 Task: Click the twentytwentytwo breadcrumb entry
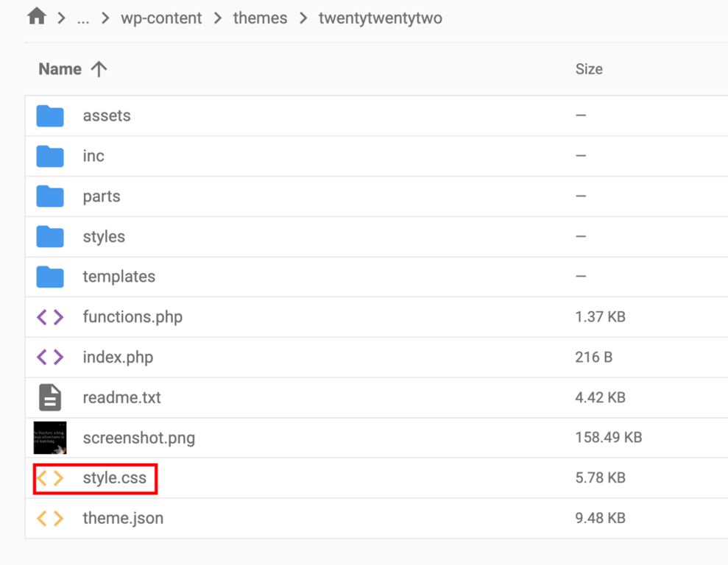tap(379, 18)
